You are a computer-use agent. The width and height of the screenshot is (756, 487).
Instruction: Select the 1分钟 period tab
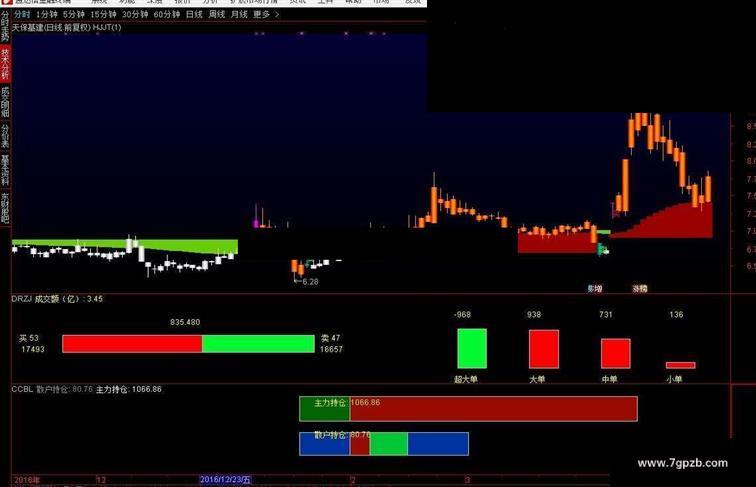click(46, 14)
